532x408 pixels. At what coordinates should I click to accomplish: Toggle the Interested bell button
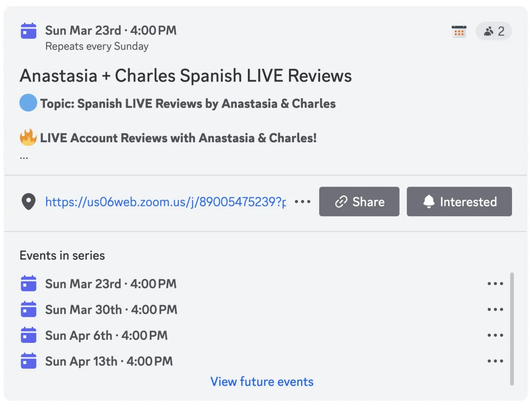459,202
